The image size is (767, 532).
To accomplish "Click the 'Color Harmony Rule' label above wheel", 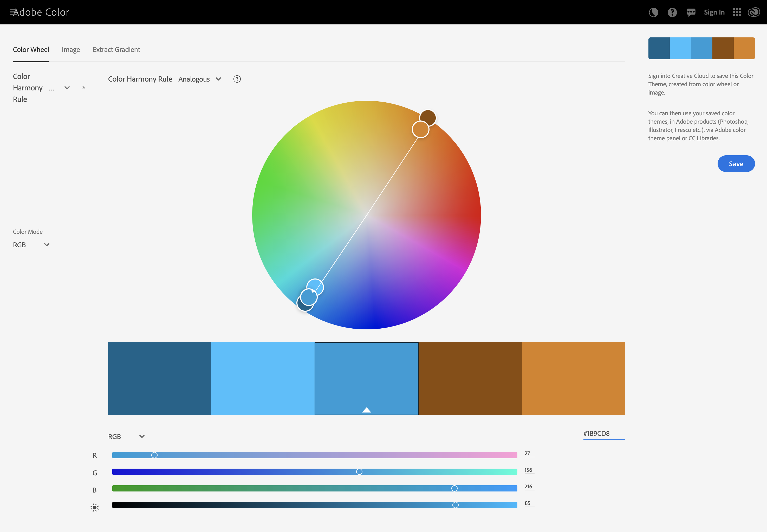I will 140,79.
